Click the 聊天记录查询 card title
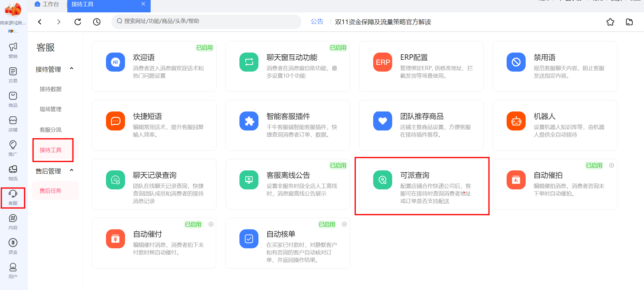Image resolution: width=644 pixels, height=290 pixels. [155, 175]
